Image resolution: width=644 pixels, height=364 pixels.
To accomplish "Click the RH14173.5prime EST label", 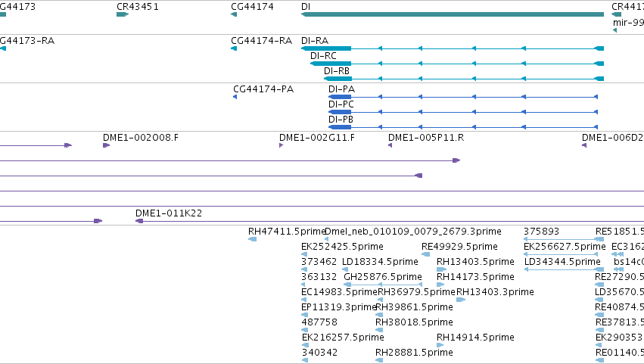I will click(475, 277).
